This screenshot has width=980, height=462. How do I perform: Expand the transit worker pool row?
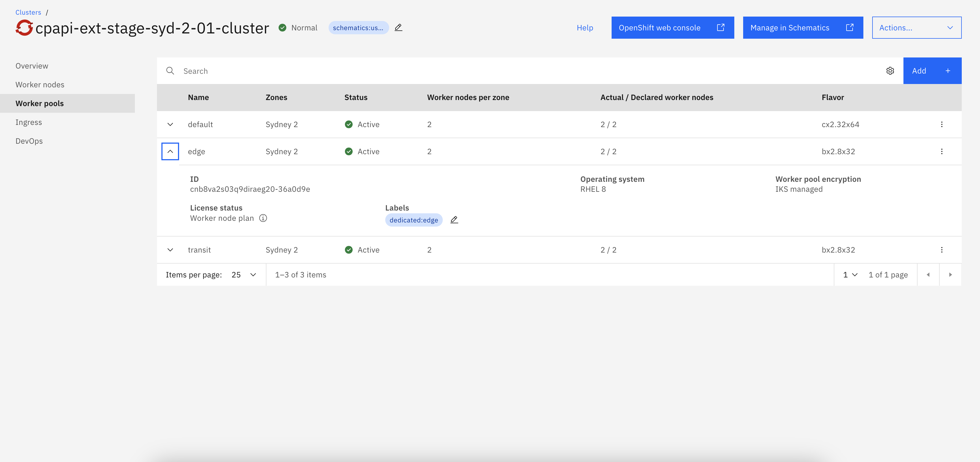(170, 250)
